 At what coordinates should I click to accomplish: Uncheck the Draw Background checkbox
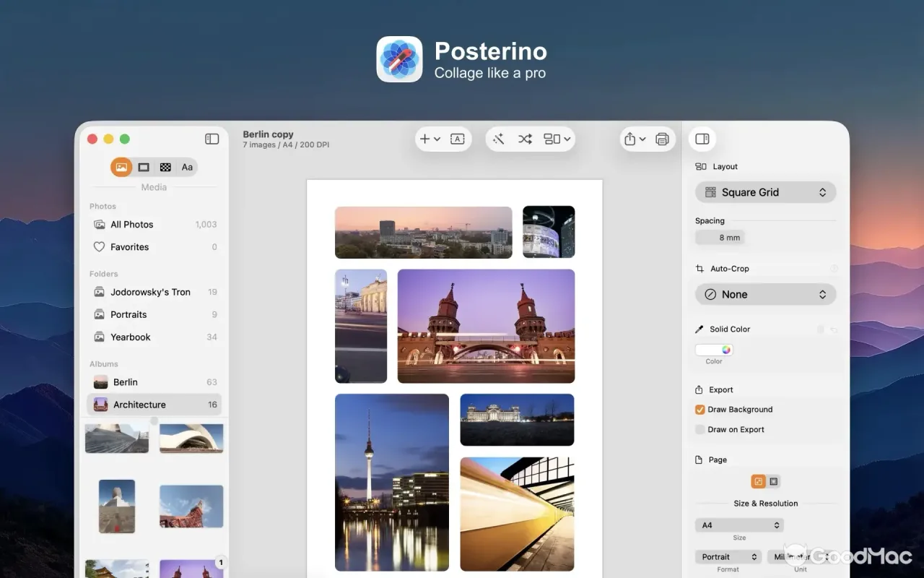tap(699, 410)
